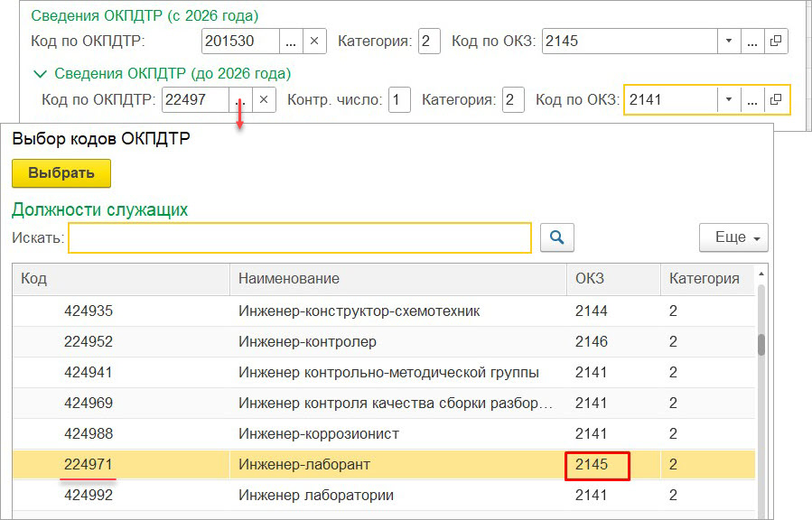Click the magnifier search button
The image size is (812, 520).
556,237
